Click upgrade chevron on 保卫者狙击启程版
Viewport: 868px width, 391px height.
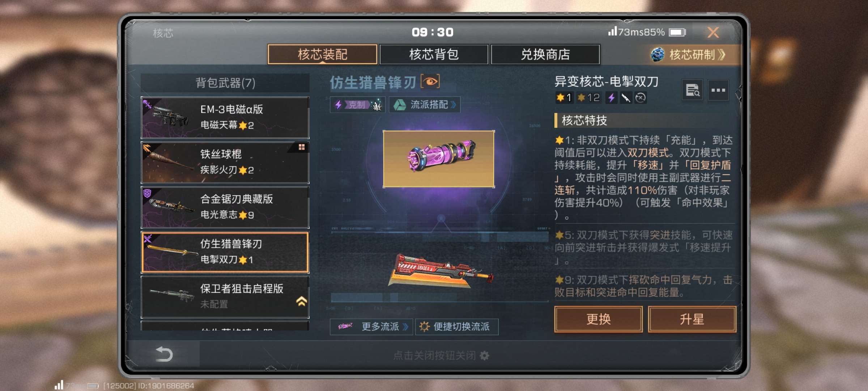(x=302, y=301)
